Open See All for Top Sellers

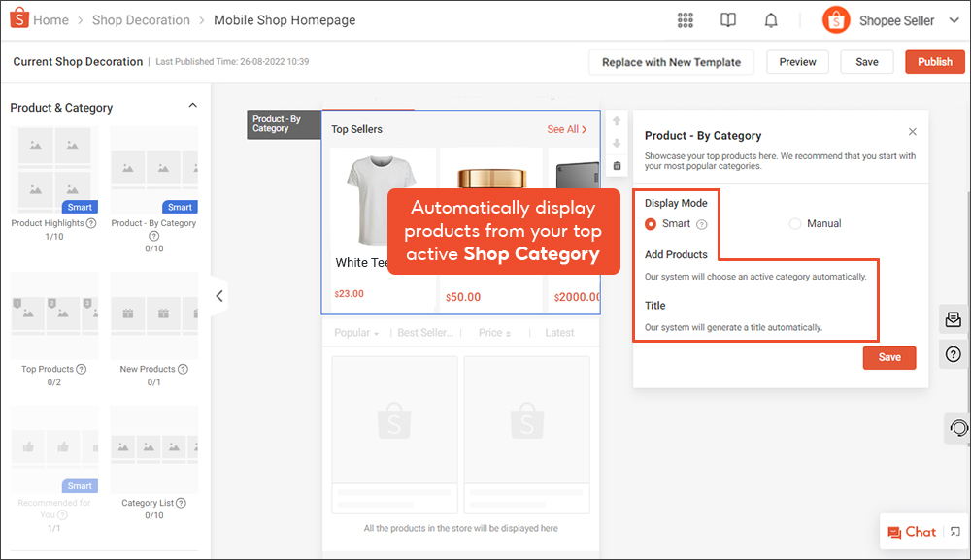point(566,128)
